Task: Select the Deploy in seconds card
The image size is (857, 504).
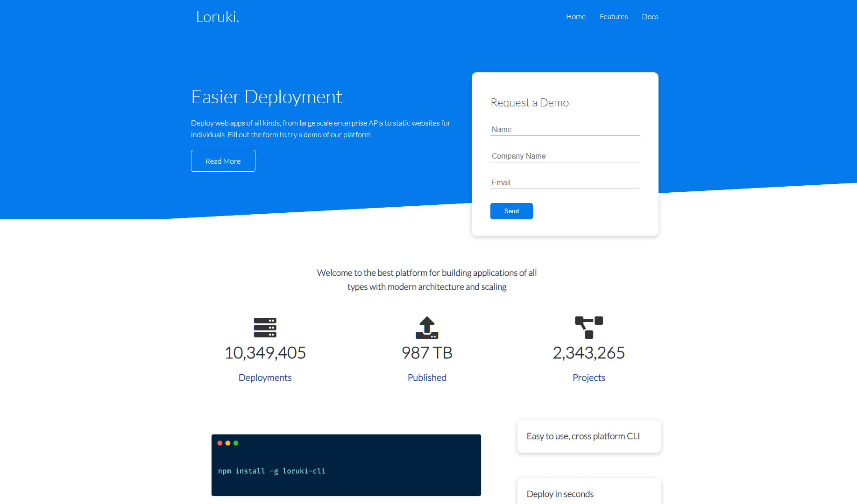Action: 589,491
